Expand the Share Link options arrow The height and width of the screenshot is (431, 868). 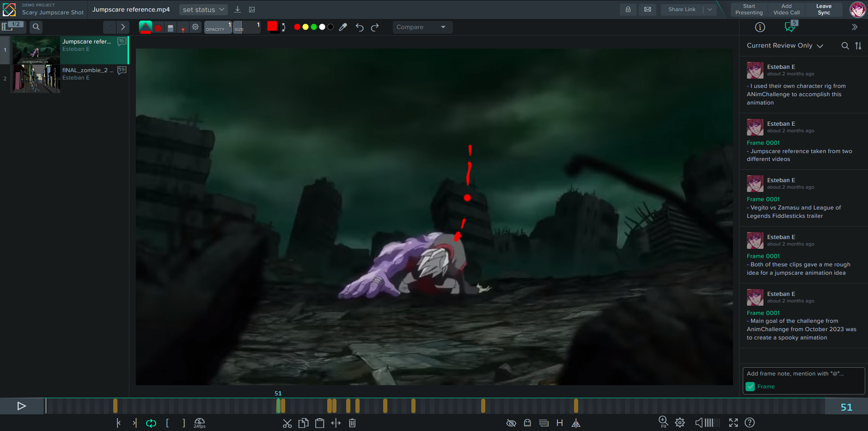coord(710,9)
